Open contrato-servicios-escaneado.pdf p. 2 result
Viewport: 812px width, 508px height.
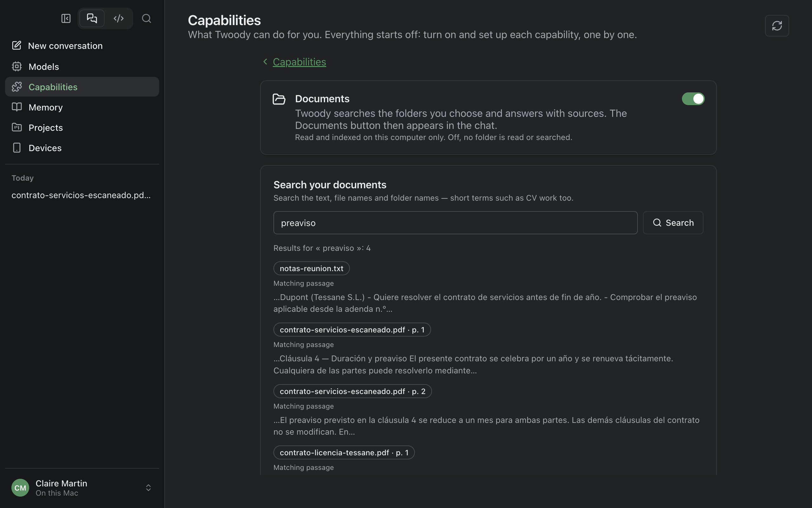(x=352, y=391)
